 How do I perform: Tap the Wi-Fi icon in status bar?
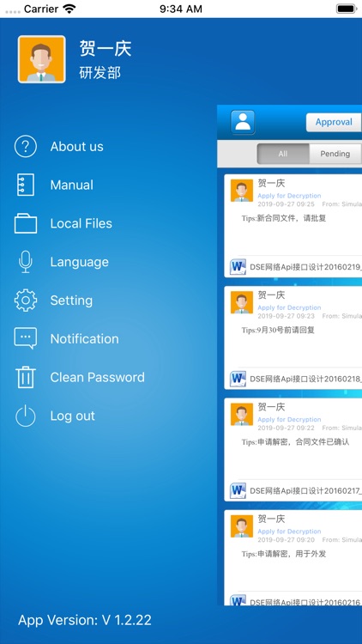[x=69, y=9]
